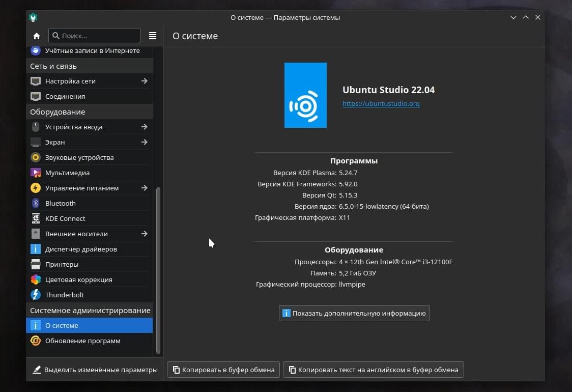
Task: Click the KDE Plasma version value 5.24.7
Action: click(x=348, y=173)
